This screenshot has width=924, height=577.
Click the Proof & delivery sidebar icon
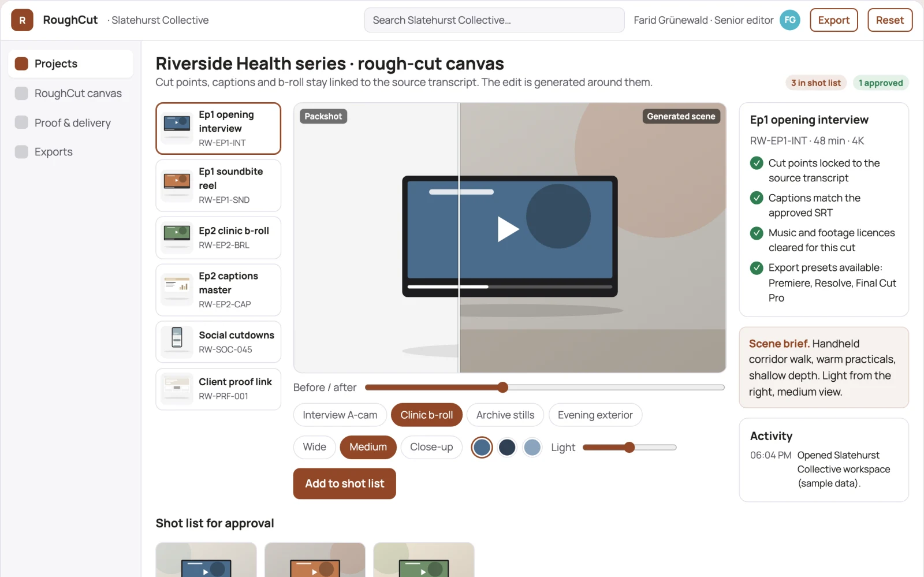[x=21, y=122]
